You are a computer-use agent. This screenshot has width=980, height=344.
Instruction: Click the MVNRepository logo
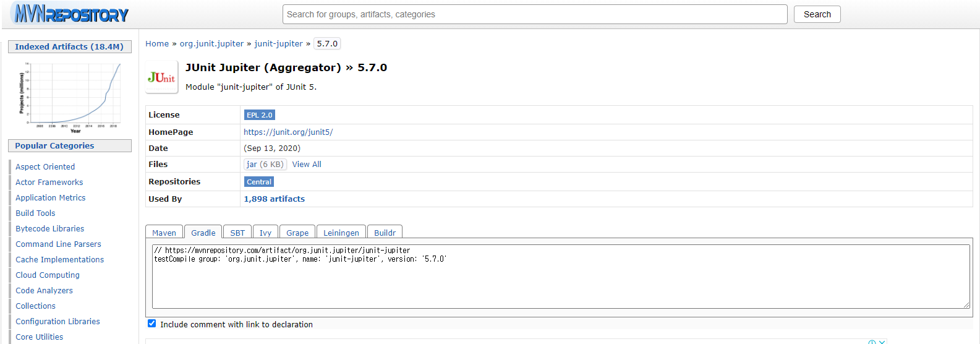click(70, 14)
